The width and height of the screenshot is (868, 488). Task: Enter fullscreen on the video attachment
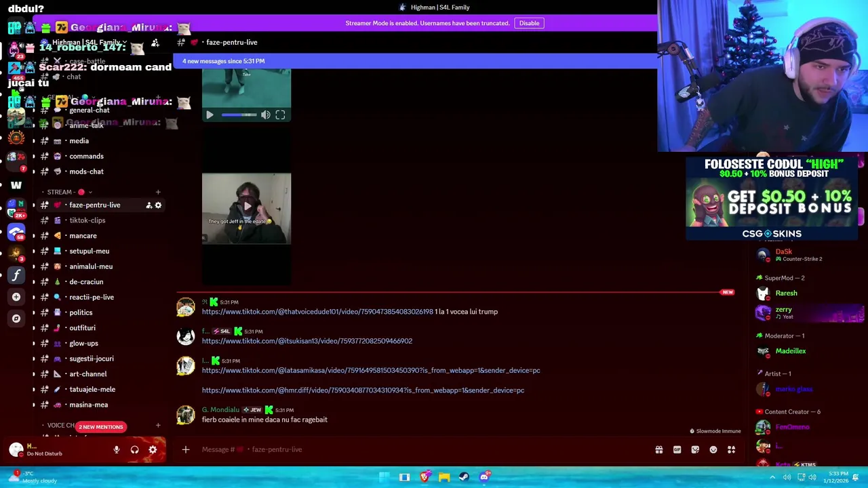pos(280,115)
